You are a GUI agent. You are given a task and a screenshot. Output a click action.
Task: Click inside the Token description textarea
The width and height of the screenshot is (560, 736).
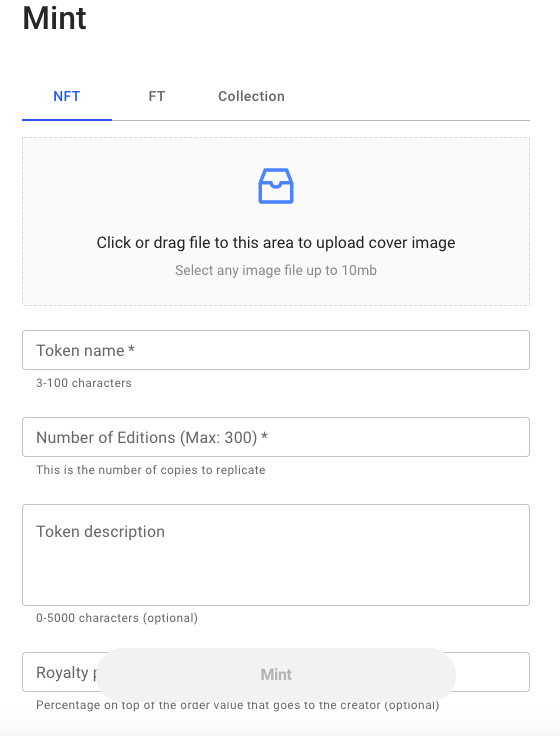[x=276, y=555]
